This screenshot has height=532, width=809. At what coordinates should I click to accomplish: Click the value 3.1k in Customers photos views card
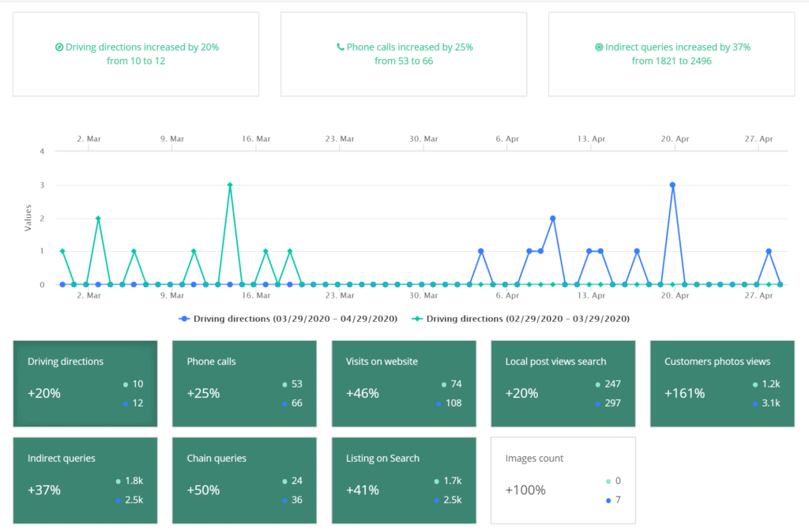tap(771, 403)
